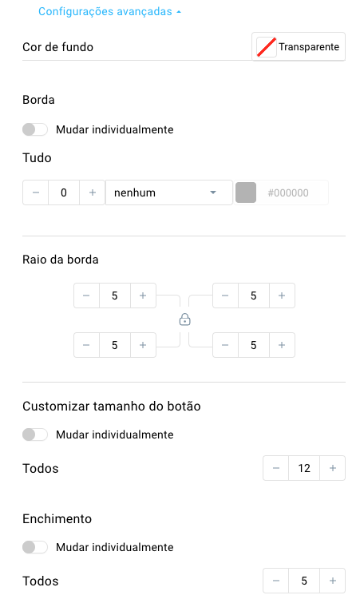Open the nenhum border style dropdown
364x603 pixels.
click(169, 192)
